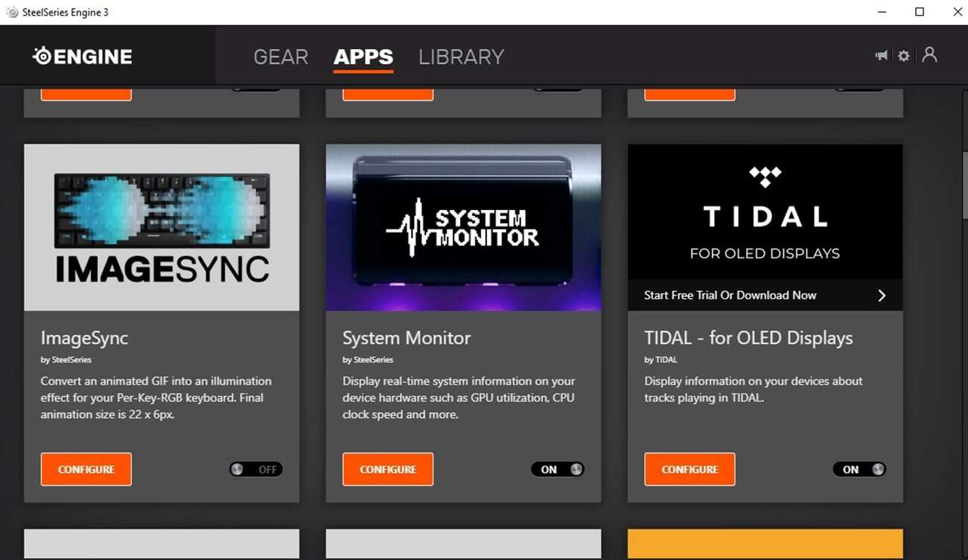Open settings via the gear icon

tap(904, 56)
